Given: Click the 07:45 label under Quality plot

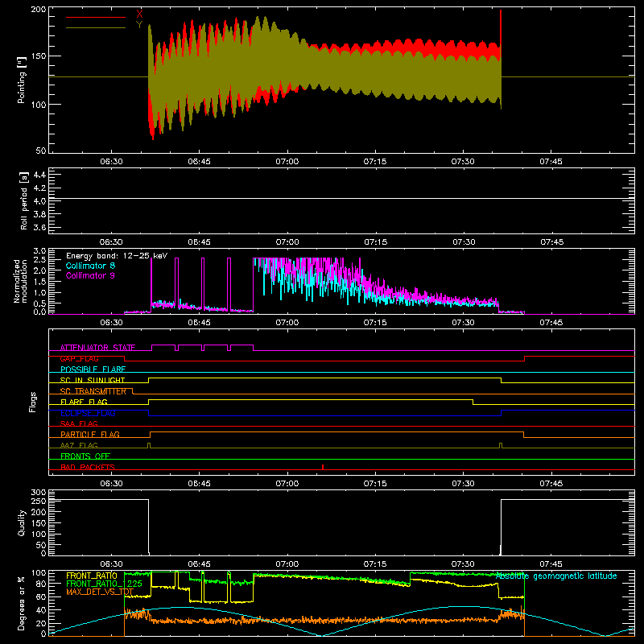Looking at the screenshot, I should point(551,564).
